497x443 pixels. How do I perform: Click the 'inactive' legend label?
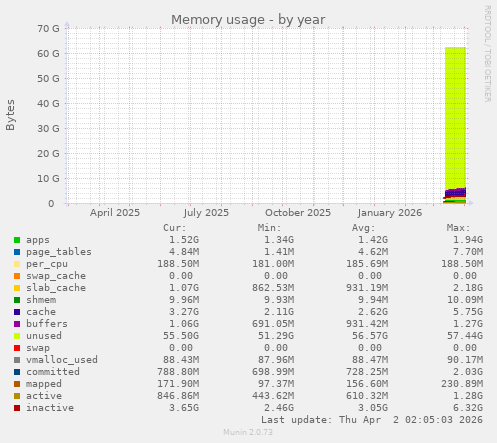tap(50, 408)
